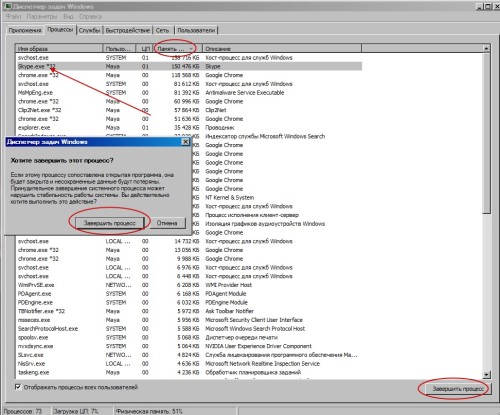Click the 57 864 КБ memory value
The height and width of the screenshot is (415, 500).
[186, 110]
